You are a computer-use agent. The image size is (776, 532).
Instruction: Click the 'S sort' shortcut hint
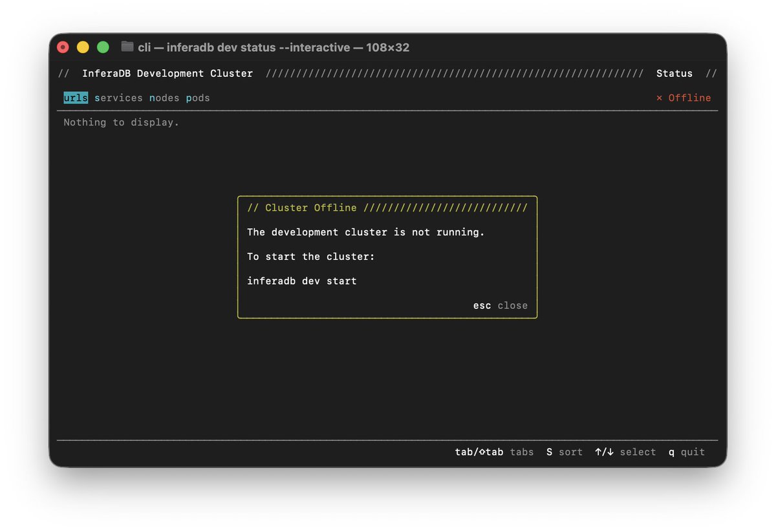565,452
